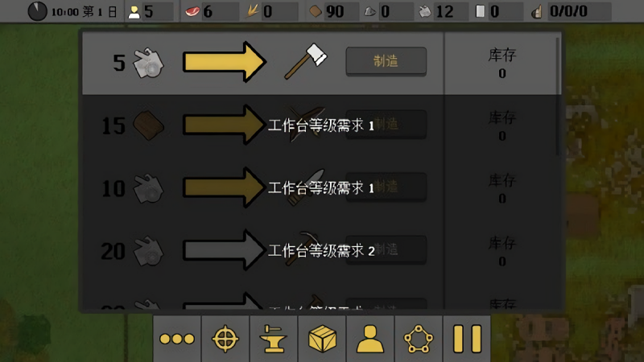Select the crosshair target tool
644x362 pixels.
tap(225, 339)
